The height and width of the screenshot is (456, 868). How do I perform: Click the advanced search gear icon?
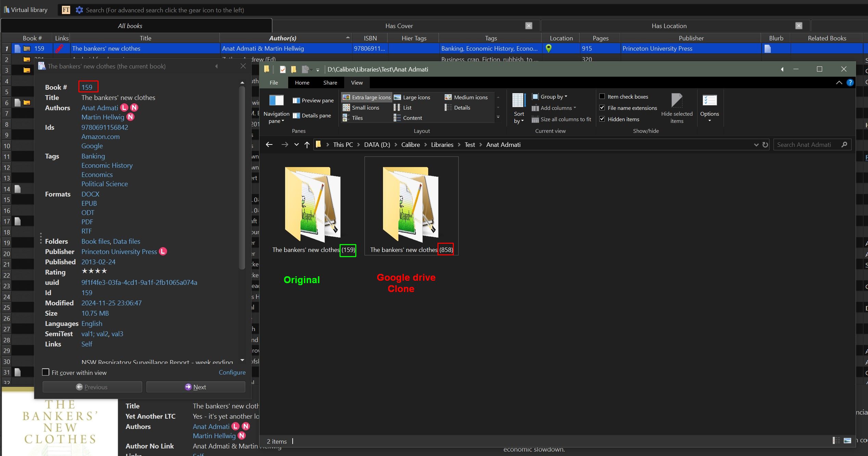79,10
